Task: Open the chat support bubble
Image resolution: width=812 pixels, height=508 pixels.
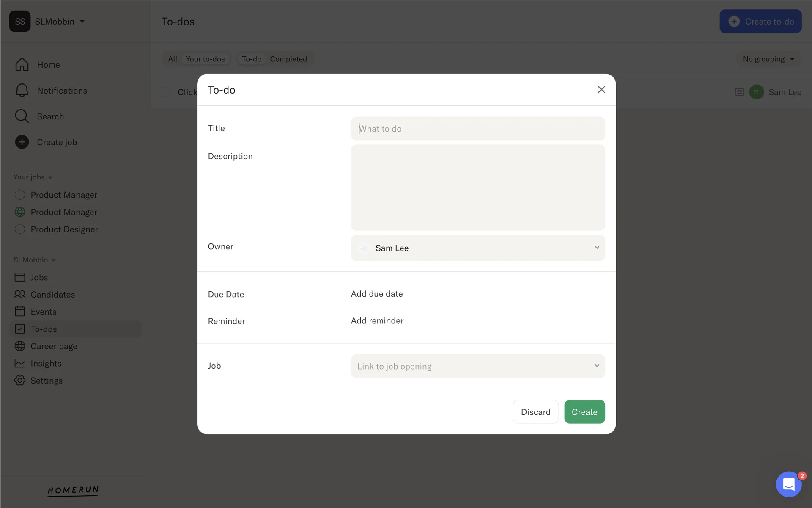Action: coord(788,484)
